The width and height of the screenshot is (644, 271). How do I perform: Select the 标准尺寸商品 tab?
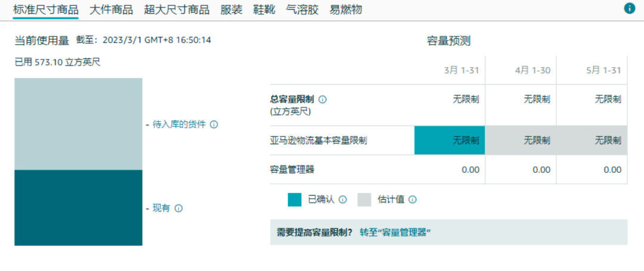click(46, 10)
